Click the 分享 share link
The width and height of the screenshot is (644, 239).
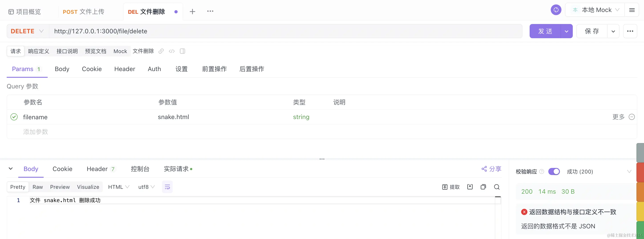[x=491, y=169]
